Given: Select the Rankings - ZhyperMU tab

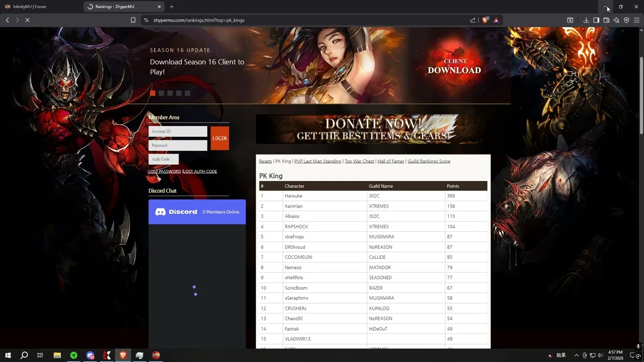Looking at the screenshot, I should pyautogui.click(x=125, y=7).
